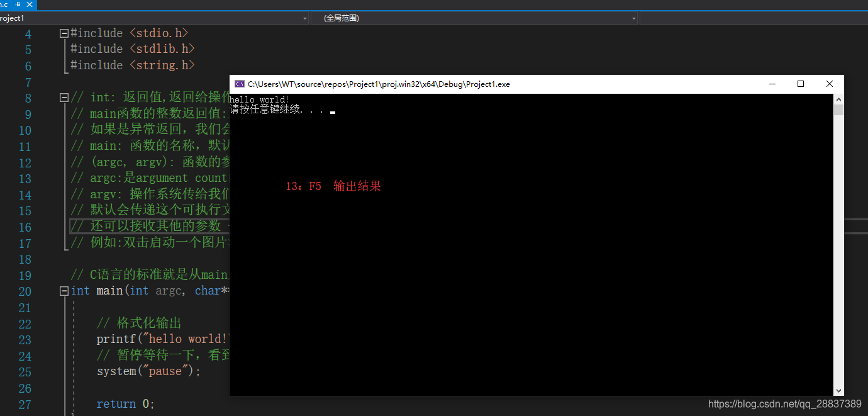Click the console title bar path text
The width and height of the screenshot is (868, 416).
tap(379, 84)
